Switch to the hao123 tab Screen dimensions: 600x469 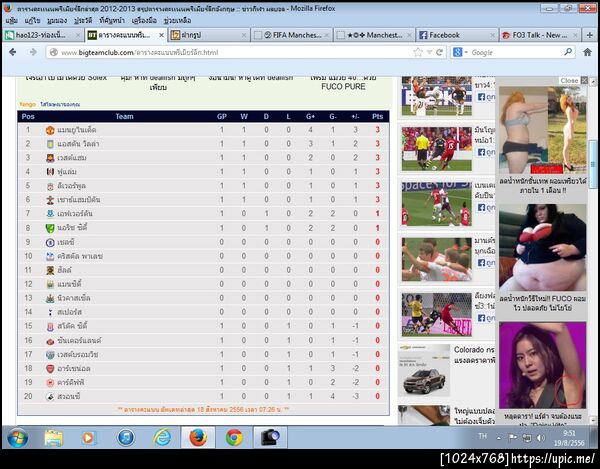43,35
